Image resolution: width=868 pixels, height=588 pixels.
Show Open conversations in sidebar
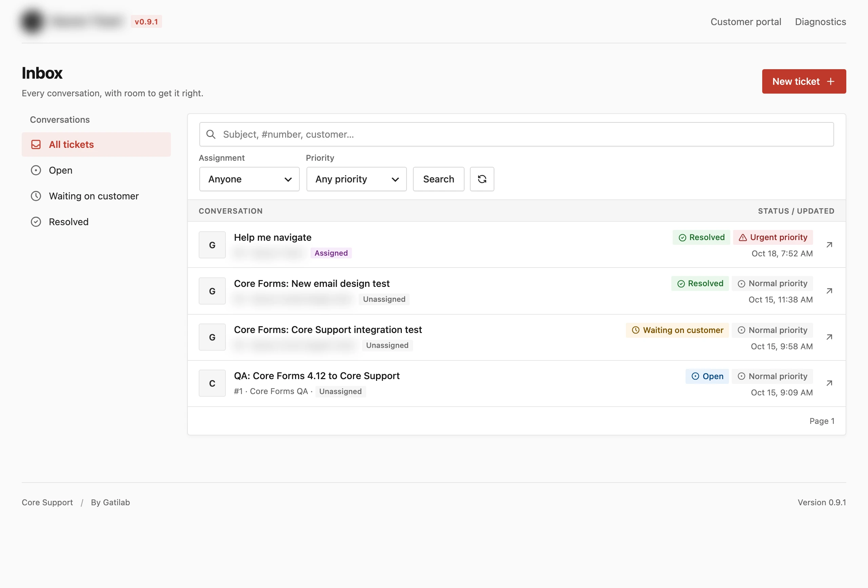point(96,170)
